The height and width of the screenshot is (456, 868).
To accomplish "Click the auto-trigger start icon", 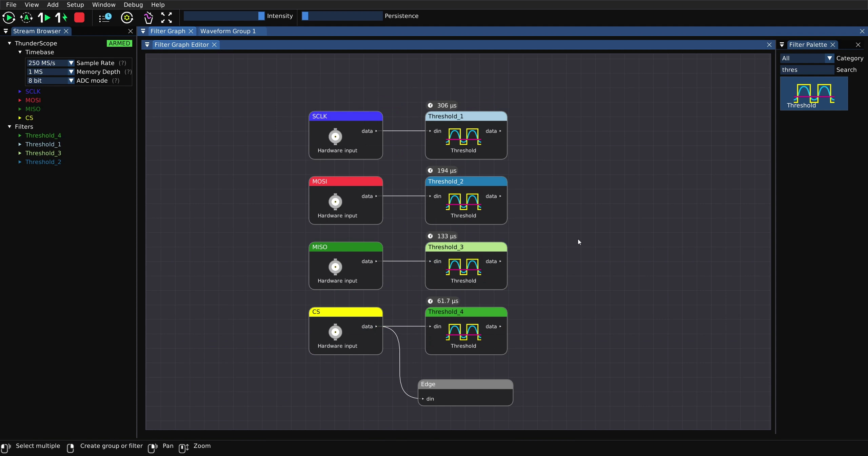I will click(x=26, y=18).
